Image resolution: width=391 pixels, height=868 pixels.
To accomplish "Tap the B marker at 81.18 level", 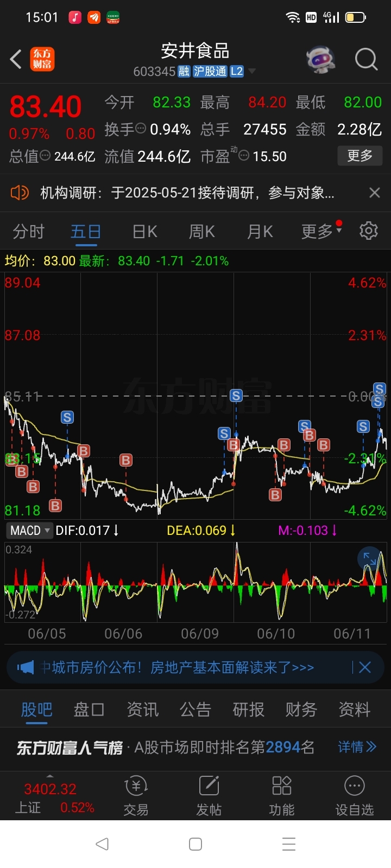I will [x=55, y=506].
